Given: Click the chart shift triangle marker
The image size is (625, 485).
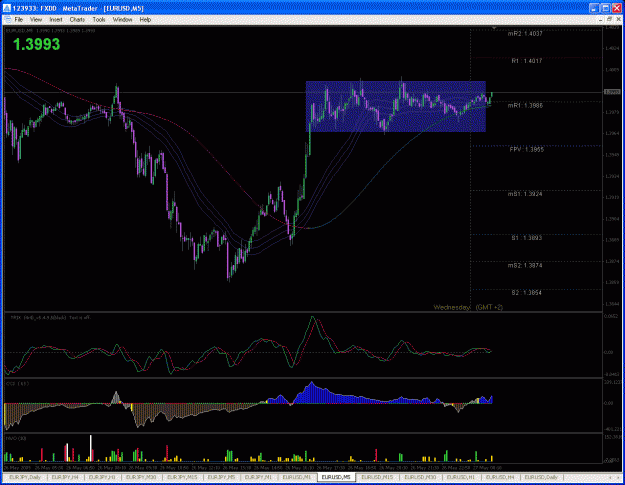Looking at the screenshot, I should [x=494, y=28].
